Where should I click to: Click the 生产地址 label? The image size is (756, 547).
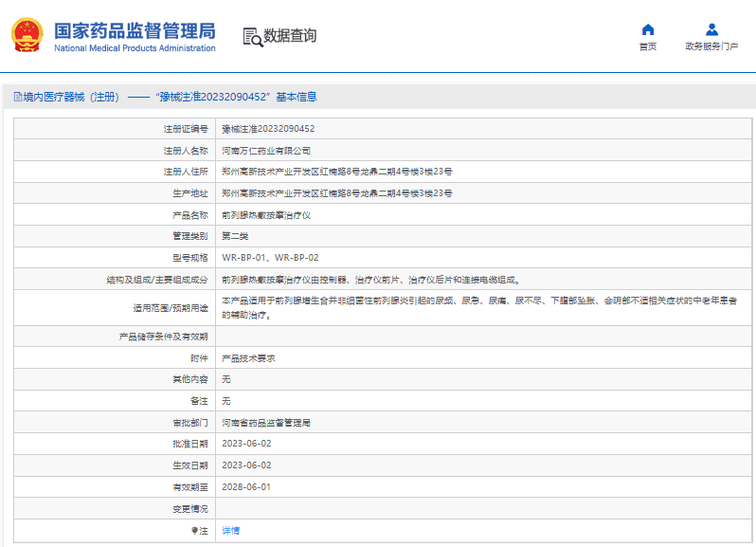pyautogui.click(x=190, y=193)
